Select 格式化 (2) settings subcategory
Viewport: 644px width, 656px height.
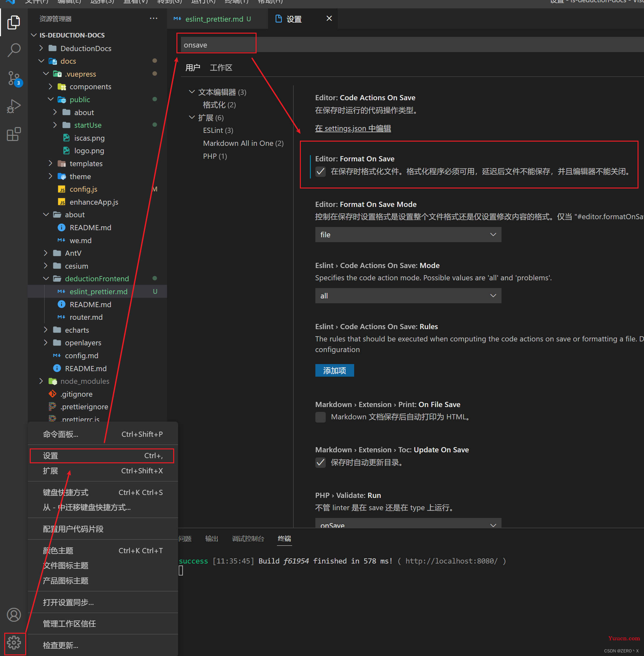(x=219, y=105)
